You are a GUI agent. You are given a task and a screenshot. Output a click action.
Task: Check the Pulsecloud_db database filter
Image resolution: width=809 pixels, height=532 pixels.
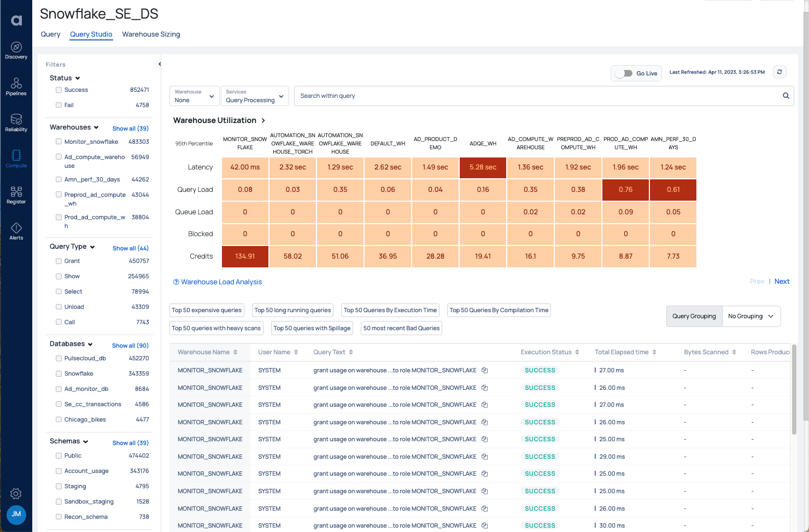coord(58,358)
